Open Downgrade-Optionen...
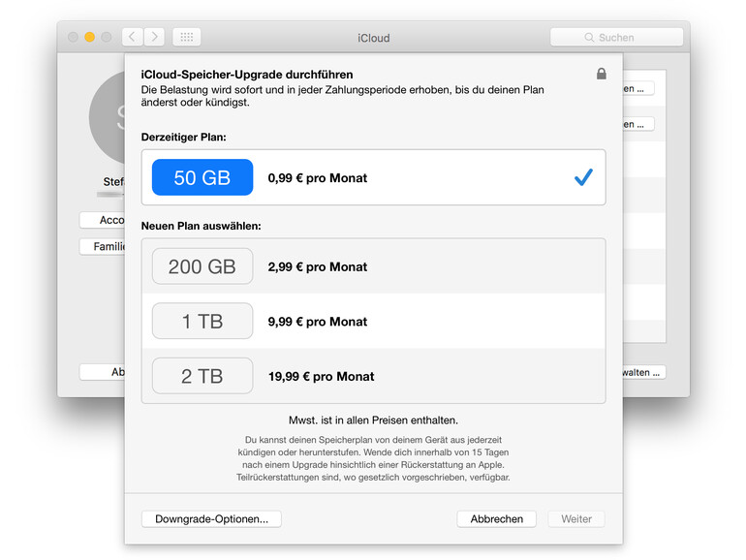The height and width of the screenshot is (560, 746). click(x=211, y=518)
